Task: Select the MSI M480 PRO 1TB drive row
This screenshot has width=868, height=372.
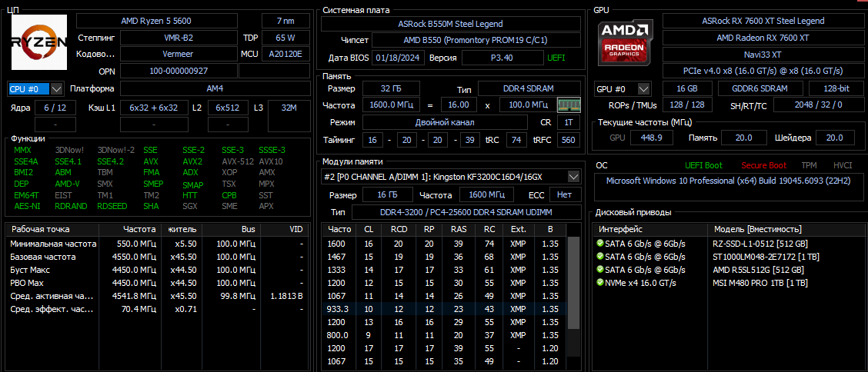Action: coord(728,282)
